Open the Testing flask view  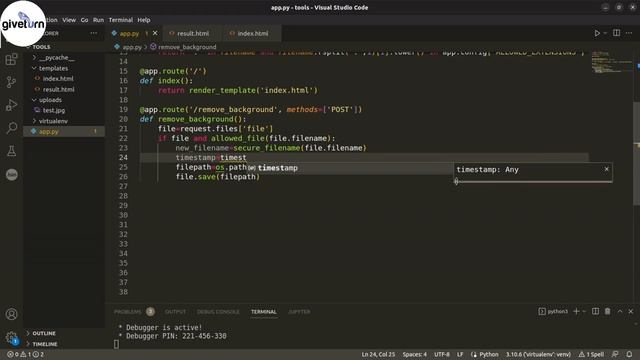11,151
